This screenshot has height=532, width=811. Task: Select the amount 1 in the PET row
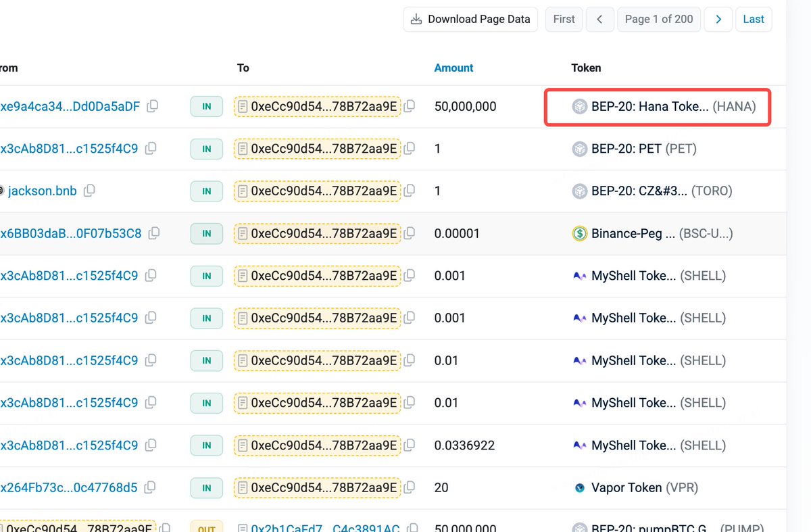438,148
